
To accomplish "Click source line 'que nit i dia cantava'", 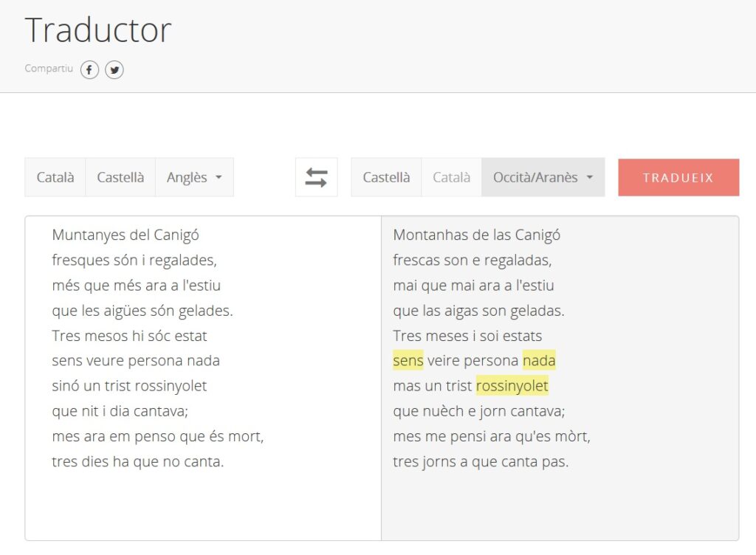I will [126, 411].
